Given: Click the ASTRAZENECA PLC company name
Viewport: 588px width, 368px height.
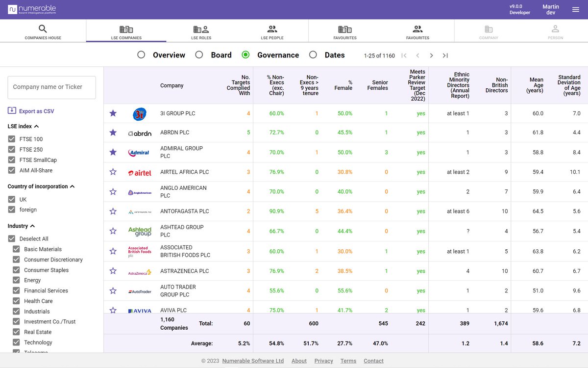Looking at the screenshot, I should tap(185, 271).
